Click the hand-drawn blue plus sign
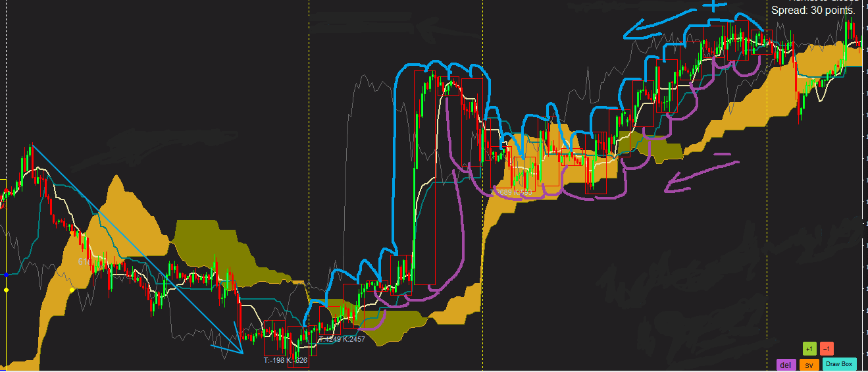This screenshot has height=372, width=868. point(712,5)
